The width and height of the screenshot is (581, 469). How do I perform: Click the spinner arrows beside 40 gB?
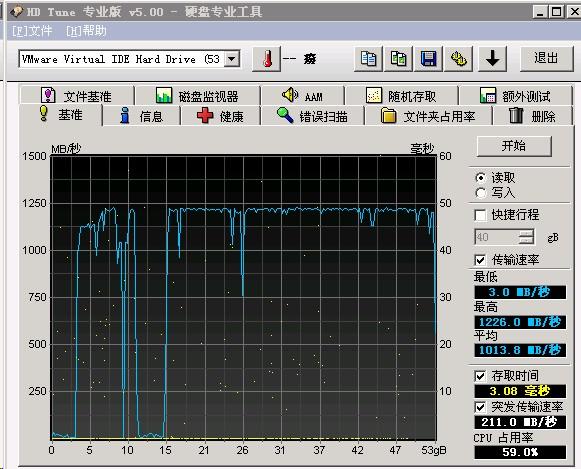[x=526, y=237]
